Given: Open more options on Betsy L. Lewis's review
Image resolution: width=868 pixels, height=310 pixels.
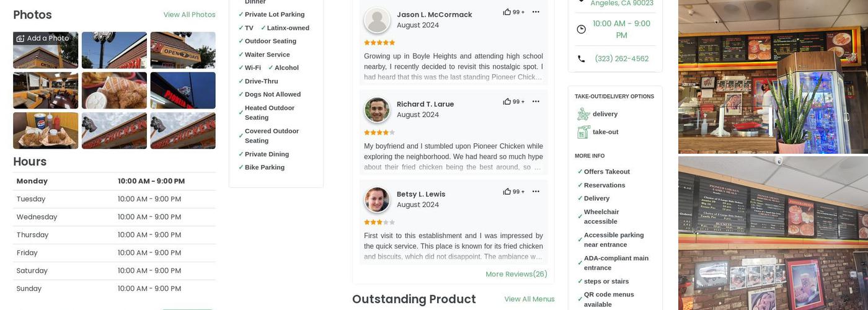Looking at the screenshot, I should 536,192.
